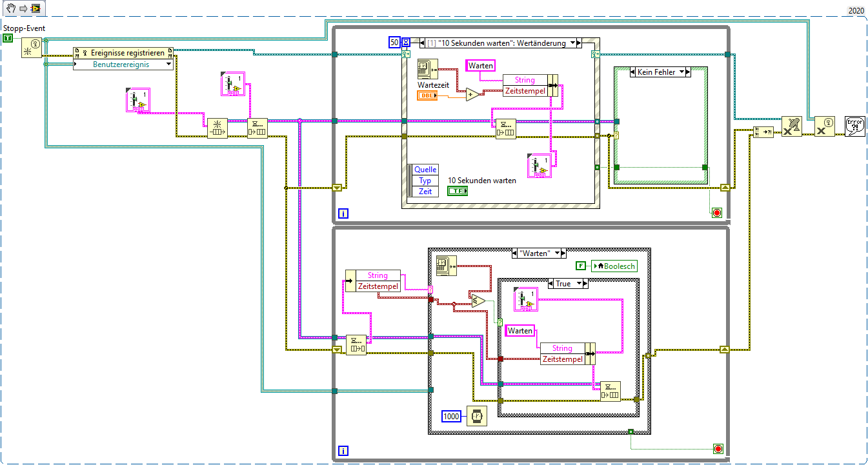Click the Warten string constant in the True case
The width and height of the screenshot is (868, 465).
pyautogui.click(x=520, y=331)
